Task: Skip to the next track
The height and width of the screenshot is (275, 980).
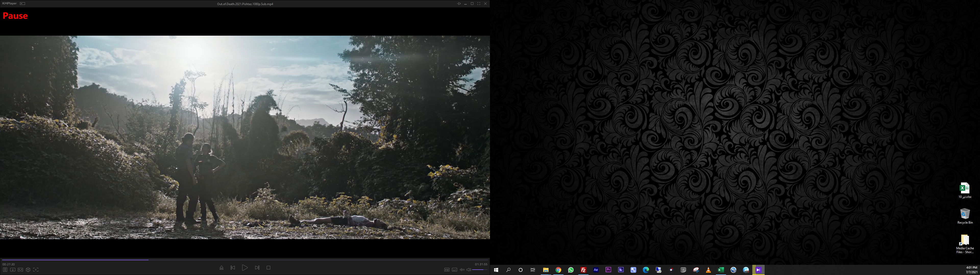Action: click(257, 268)
